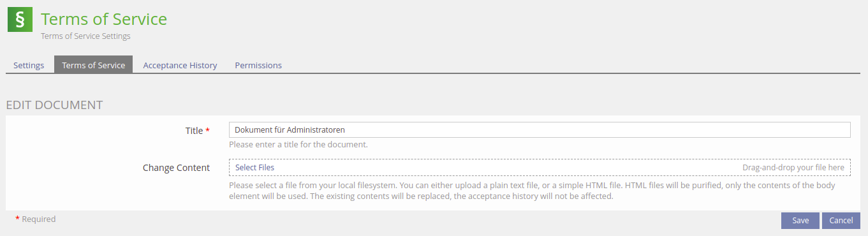Cancel editing the document
This screenshot has height=236, width=868.
coord(841,220)
